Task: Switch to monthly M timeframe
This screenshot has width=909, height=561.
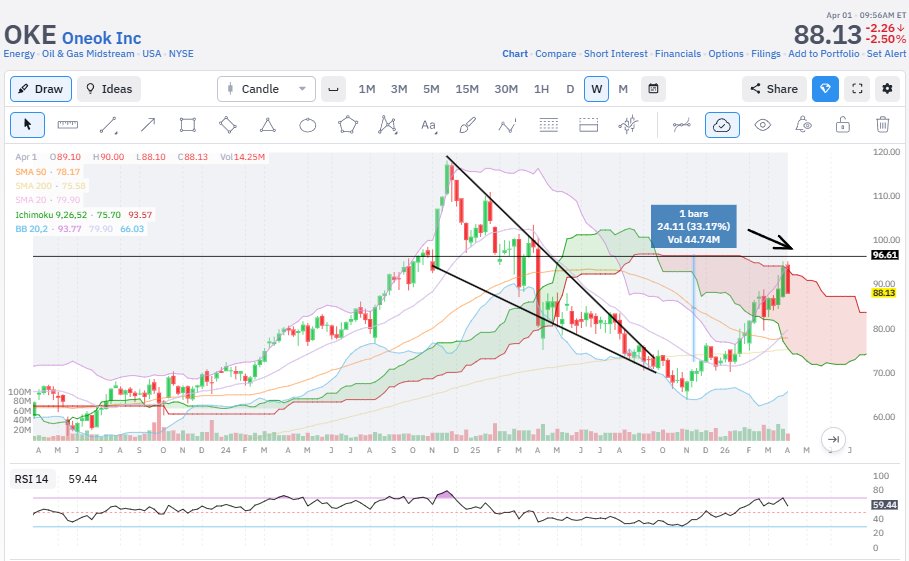Action: [623, 89]
